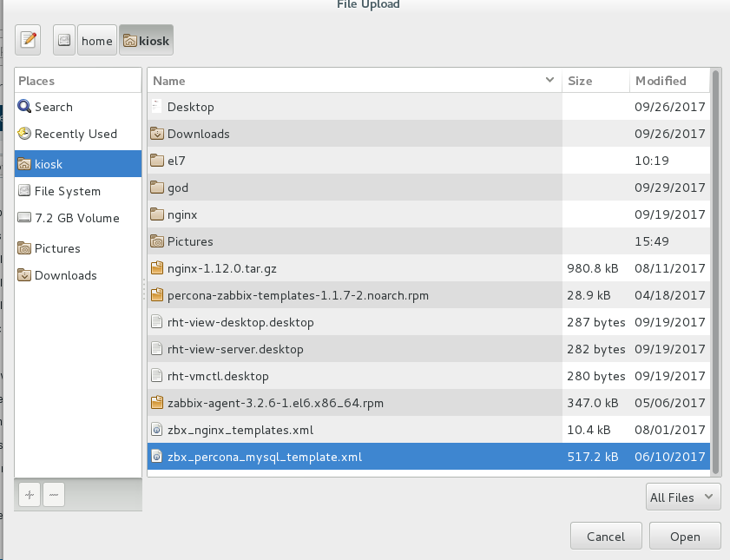Select the nginx-1.12.0.tar.gz archive icon
The image size is (730, 560).
click(x=157, y=268)
